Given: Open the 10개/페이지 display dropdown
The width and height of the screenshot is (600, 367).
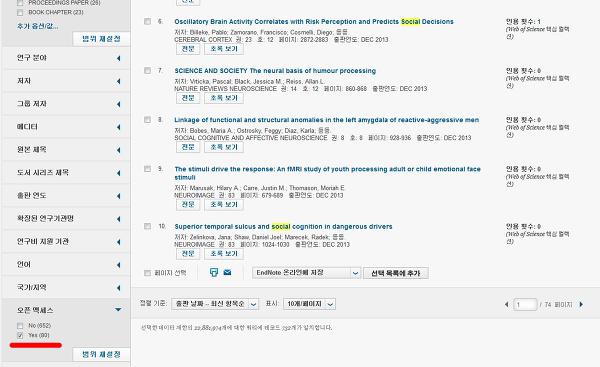Looking at the screenshot, I should [310, 304].
